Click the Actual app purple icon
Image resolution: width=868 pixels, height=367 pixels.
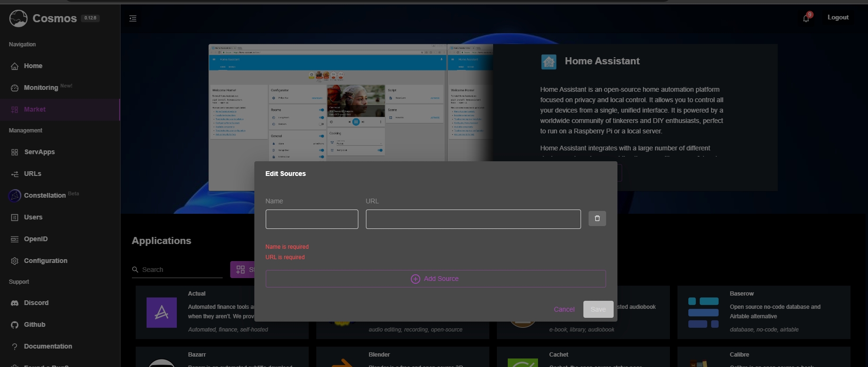(x=162, y=313)
